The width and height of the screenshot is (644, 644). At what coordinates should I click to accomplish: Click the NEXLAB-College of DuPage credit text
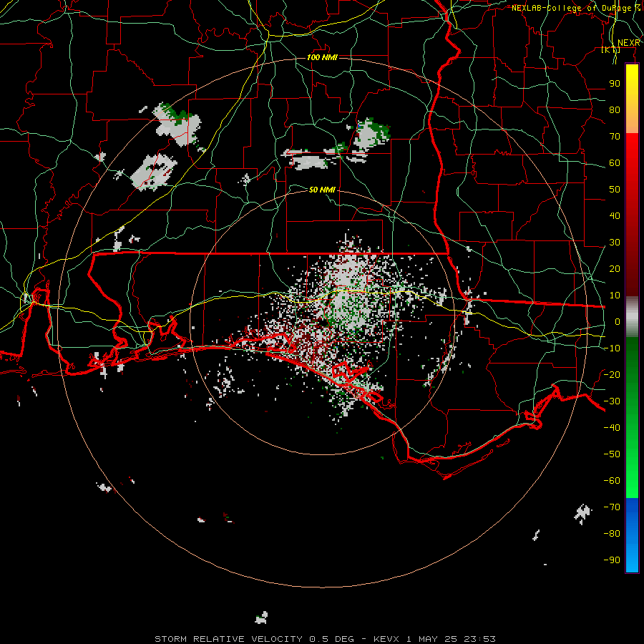[576, 8]
